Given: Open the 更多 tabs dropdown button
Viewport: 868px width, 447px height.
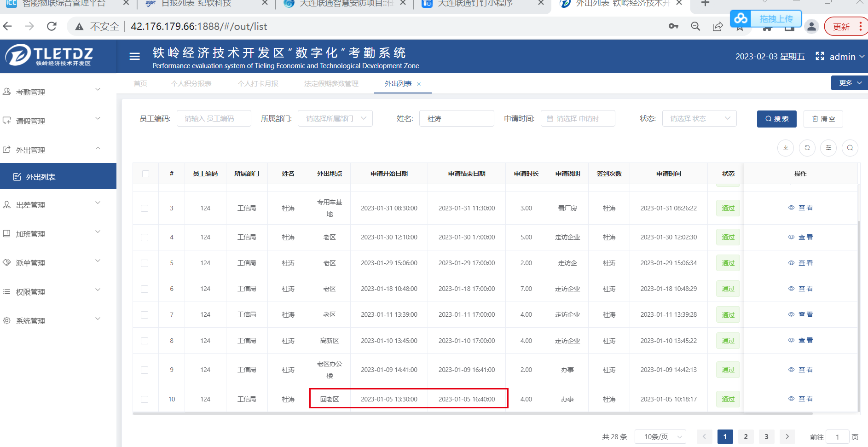Looking at the screenshot, I should 850,83.
